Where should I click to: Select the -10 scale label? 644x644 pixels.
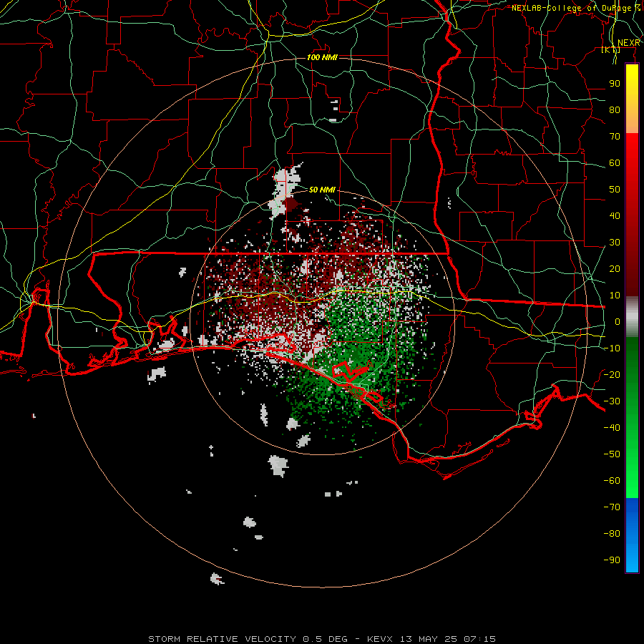pyautogui.click(x=612, y=348)
